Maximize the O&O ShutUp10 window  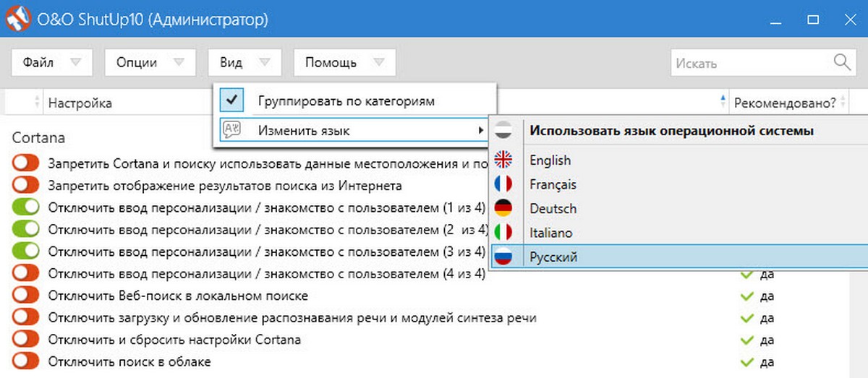[812, 18]
